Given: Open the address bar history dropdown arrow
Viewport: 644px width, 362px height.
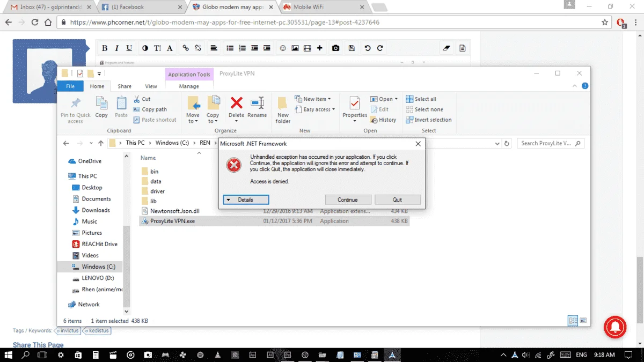Looking at the screenshot, I should point(496,143).
